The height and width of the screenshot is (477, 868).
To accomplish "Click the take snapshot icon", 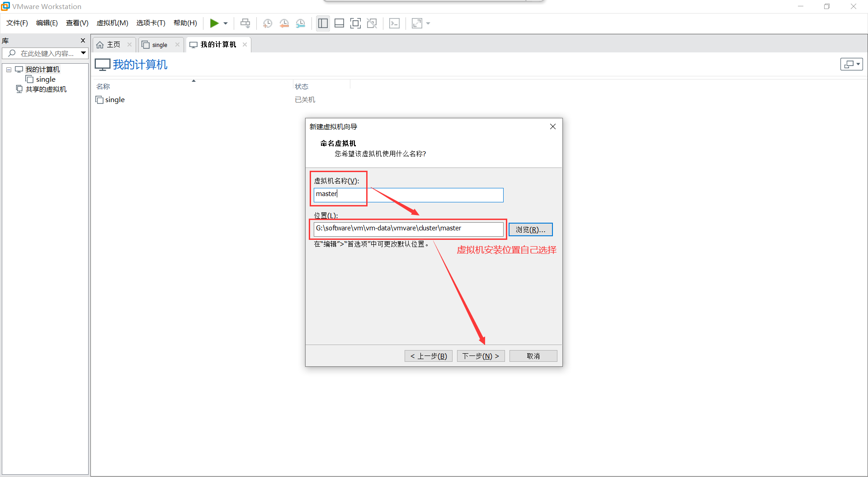I will click(268, 23).
